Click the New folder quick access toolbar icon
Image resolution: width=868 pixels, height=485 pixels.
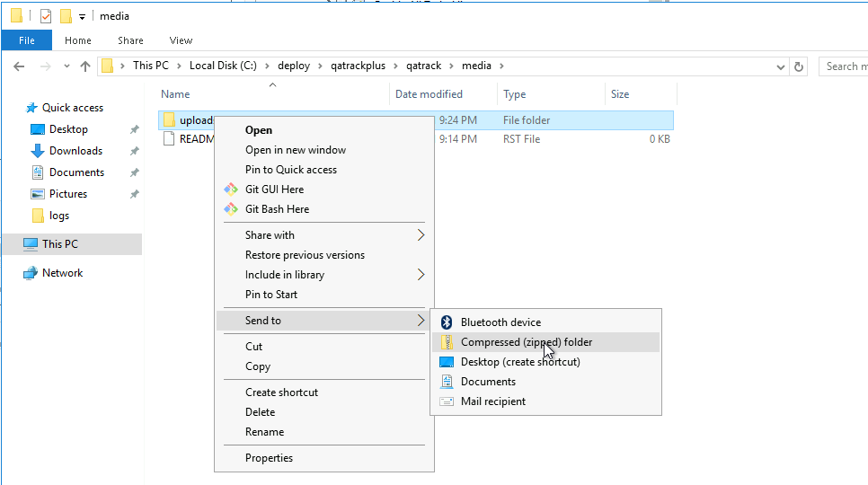click(x=66, y=16)
